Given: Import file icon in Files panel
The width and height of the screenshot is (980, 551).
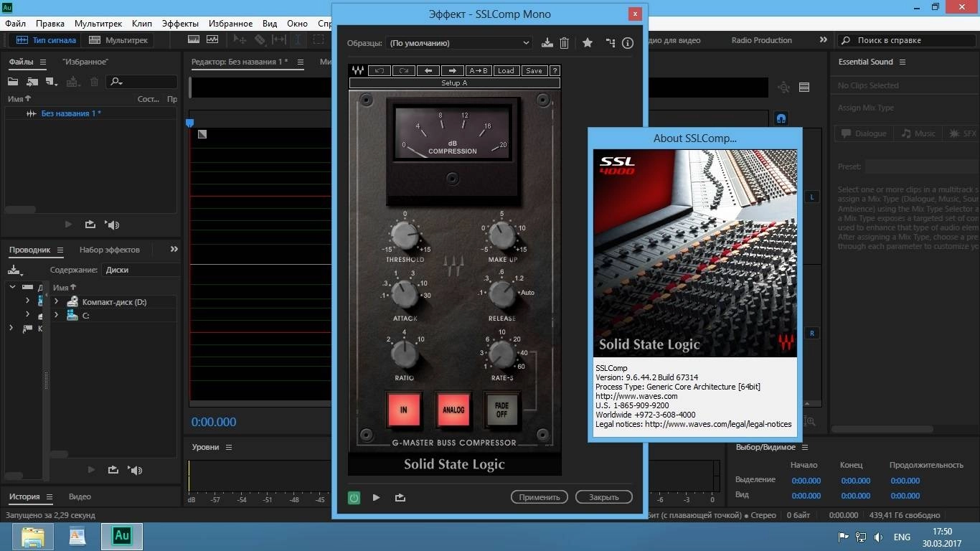Looking at the screenshot, I should [32, 82].
